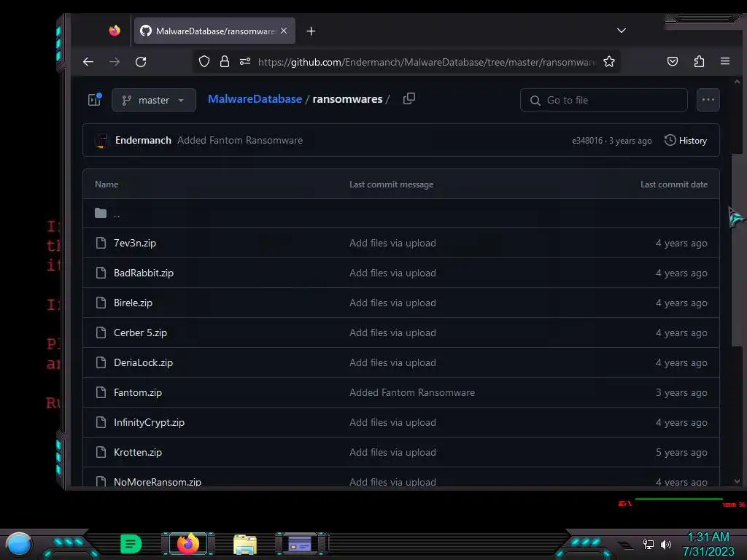Image resolution: width=747 pixels, height=560 pixels.
Task: Open the InfinityCrypt.zip file
Action: (149, 422)
